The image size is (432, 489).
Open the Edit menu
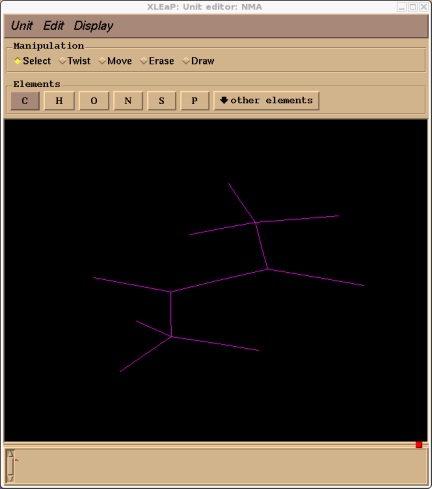tap(53, 26)
